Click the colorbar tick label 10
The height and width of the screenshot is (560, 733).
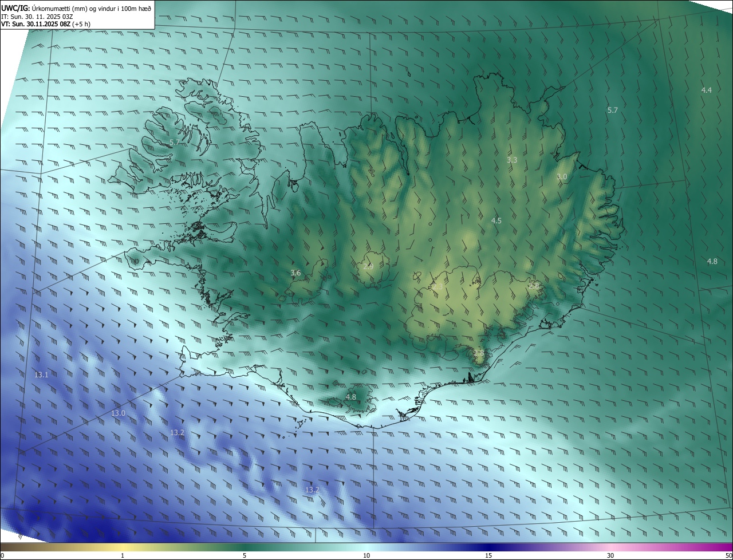tap(366, 555)
